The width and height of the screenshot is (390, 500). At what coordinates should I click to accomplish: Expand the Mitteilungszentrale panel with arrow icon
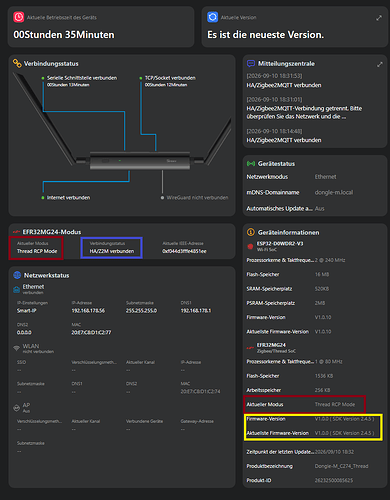click(380, 64)
